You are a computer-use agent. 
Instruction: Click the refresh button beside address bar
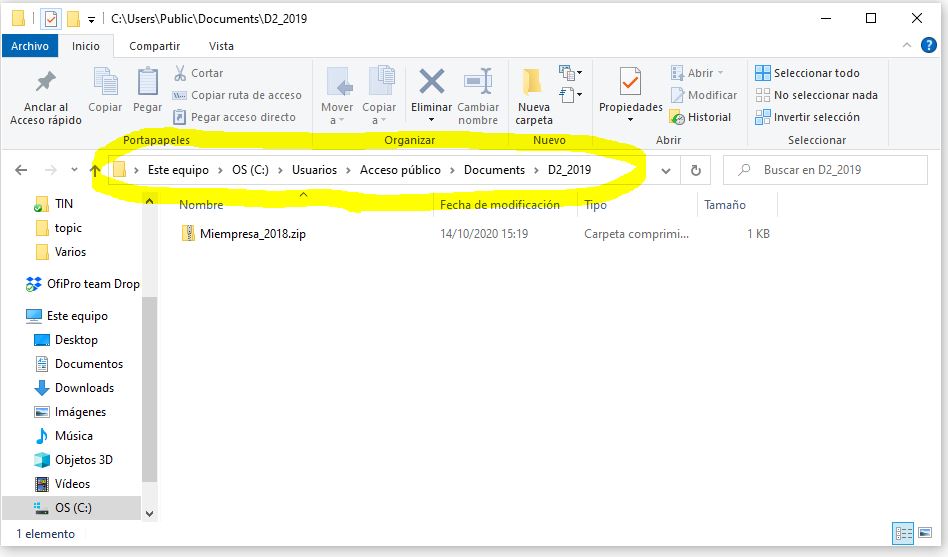(x=696, y=171)
